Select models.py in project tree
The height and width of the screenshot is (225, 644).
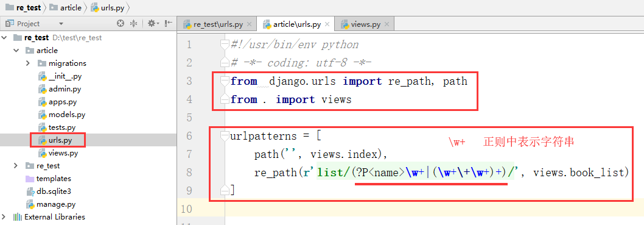tap(67, 115)
